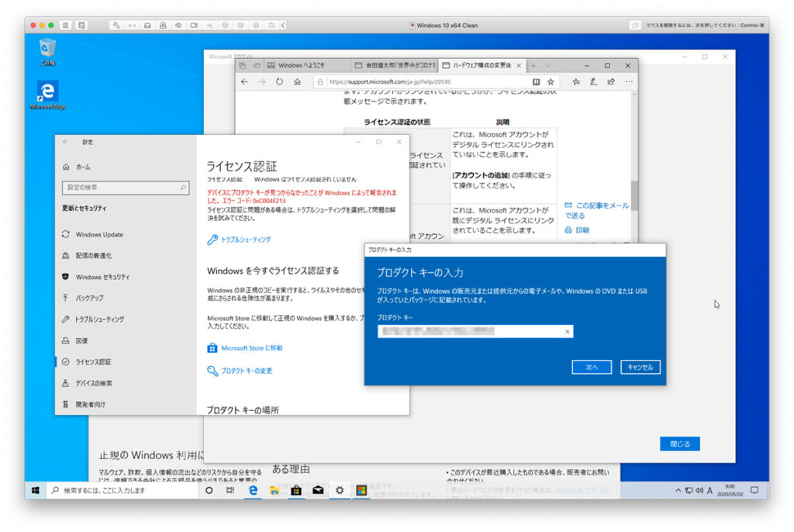Click the Windows Start button

pyautogui.click(x=36, y=491)
